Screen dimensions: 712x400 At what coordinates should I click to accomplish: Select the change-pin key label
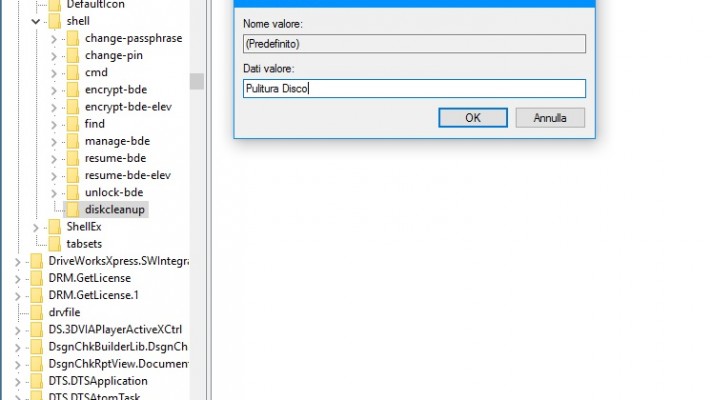tap(114, 55)
